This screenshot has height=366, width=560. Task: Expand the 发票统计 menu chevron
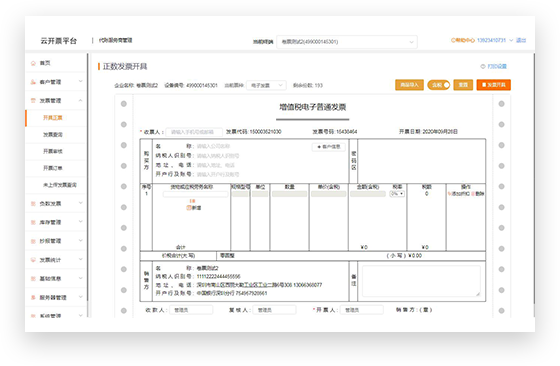click(80, 260)
